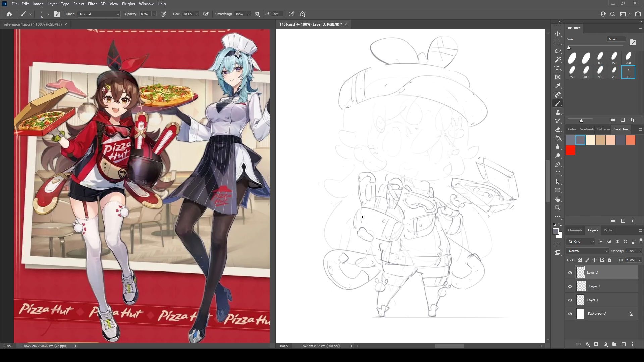This screenshot has height=362, width=644.
Task: Open the layer blend mode Normal dropdown
Action: pyautogui.click(x=588, y=251)
